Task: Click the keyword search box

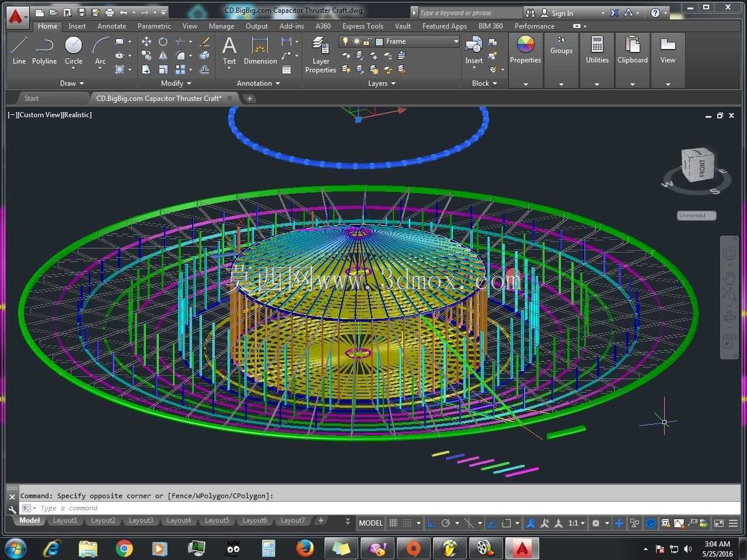Action: 470,13
